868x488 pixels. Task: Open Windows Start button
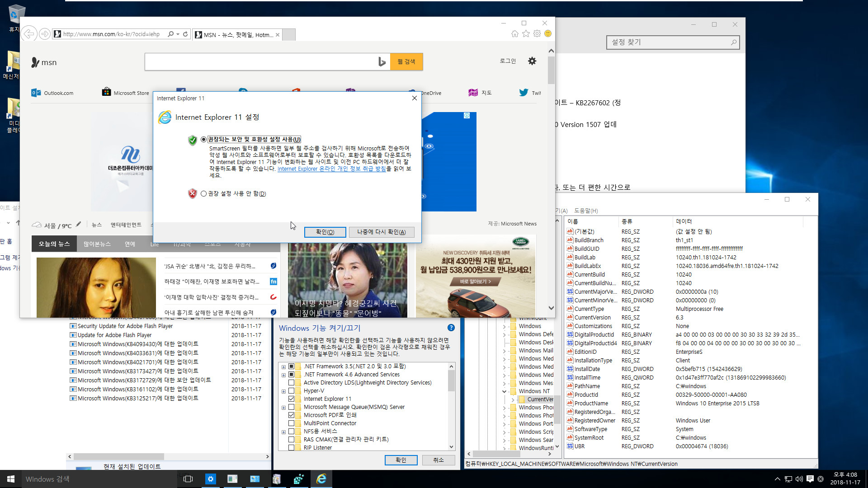tap(11, 479)
